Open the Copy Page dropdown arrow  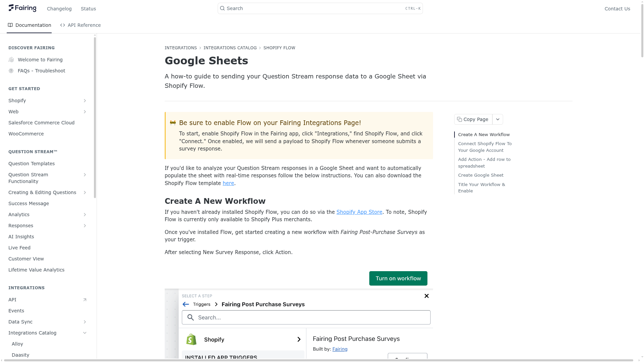tap(498, 119)
